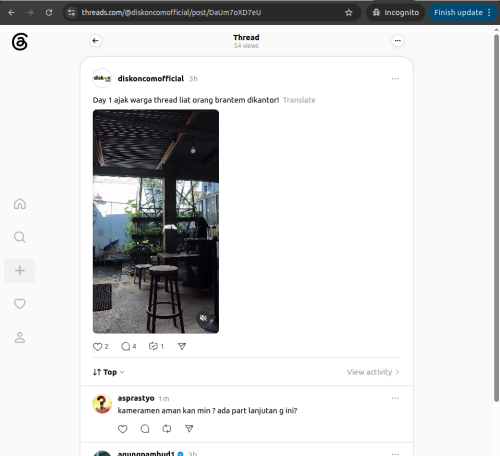View site information icon in address bar
This screenshot has width=500, height=456.
tap(71, 13)
